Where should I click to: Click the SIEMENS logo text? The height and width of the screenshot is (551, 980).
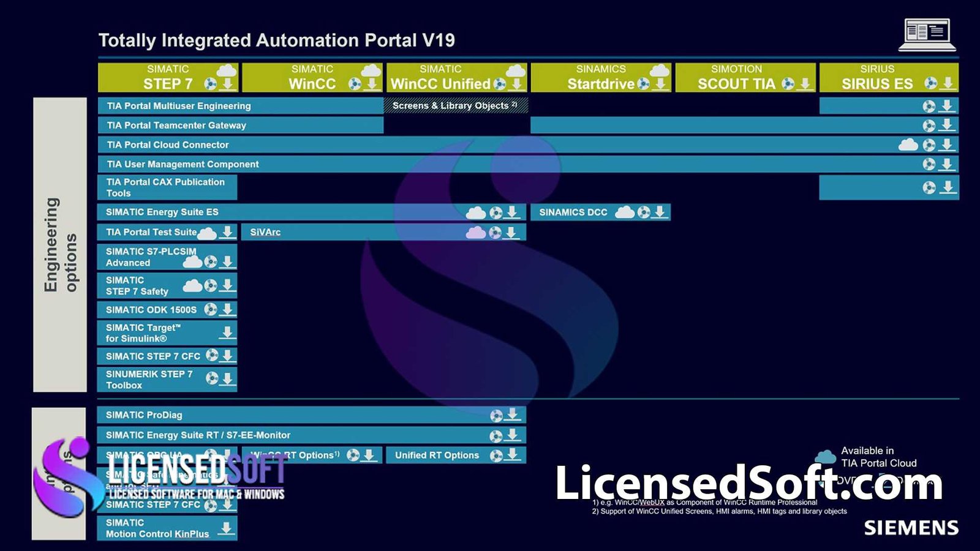[x=911, y=528]
